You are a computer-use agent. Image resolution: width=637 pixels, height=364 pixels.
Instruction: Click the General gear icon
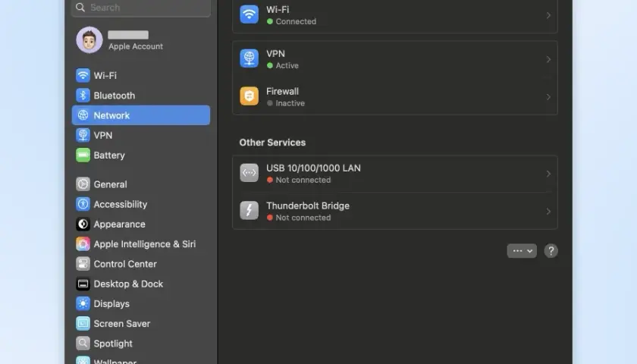[x=83, y=184]
